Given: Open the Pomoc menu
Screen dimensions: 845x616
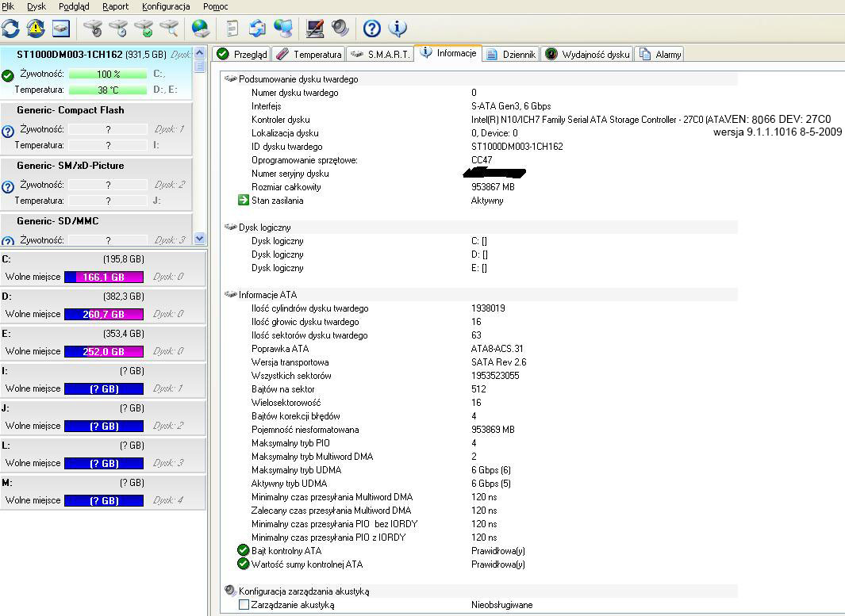Looking at the screenshot, I should click(x=216, y=6).
